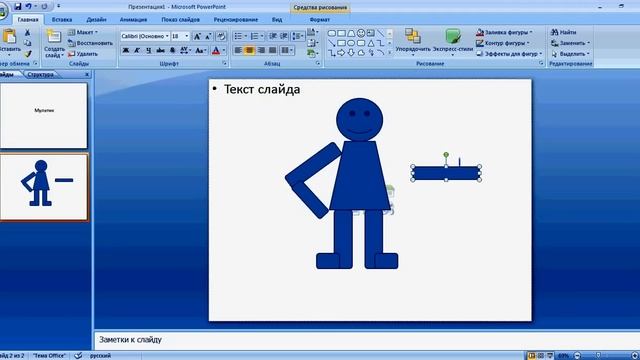Decrease font size with small A

[208, 36]
